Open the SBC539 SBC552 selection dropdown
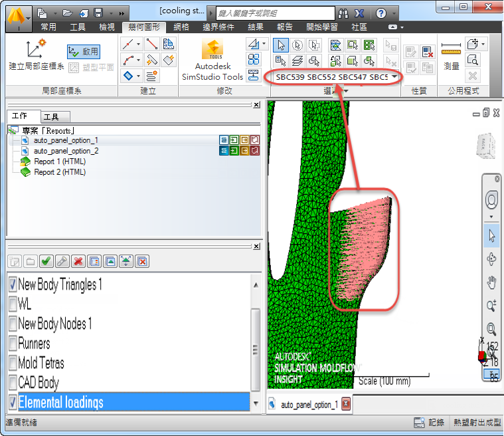Viewport: 504px width, 436px height. tap(394, 77)
